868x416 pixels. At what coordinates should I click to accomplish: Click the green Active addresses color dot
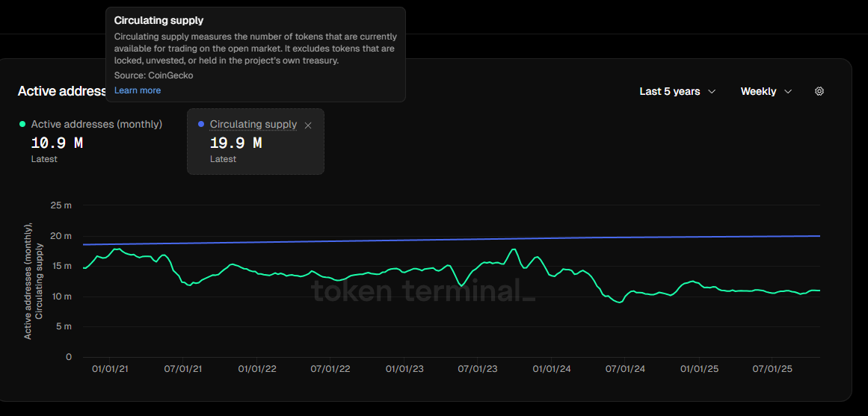22,124
